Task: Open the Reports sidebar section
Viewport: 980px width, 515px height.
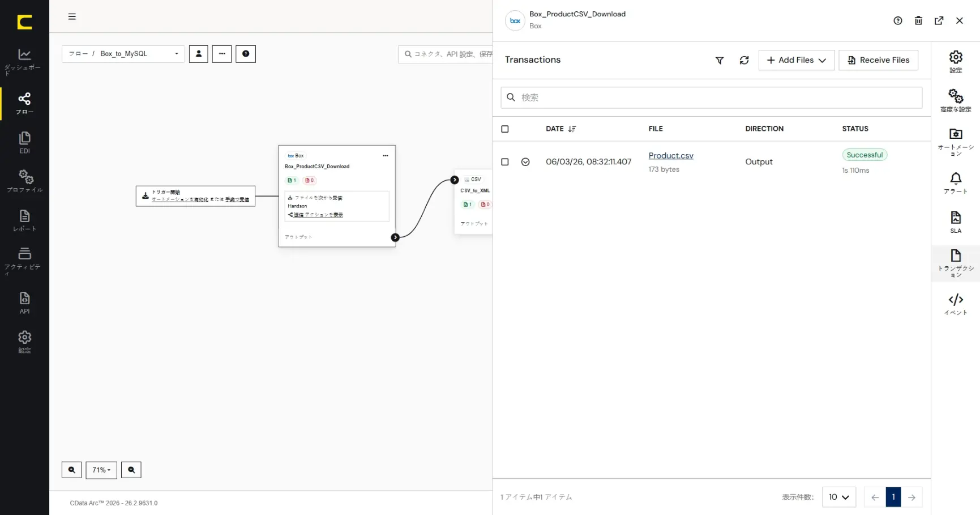Action: [x=24, y=220]
